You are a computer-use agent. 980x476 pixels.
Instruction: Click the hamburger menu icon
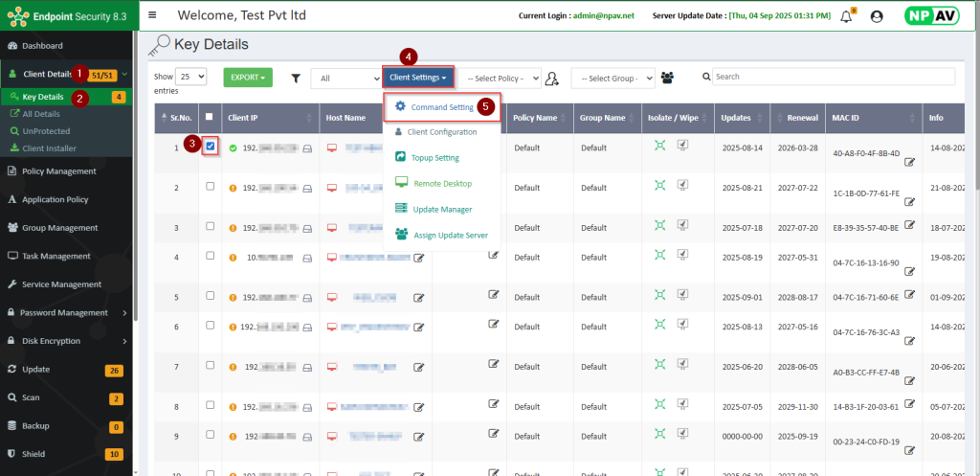point(153,15)
